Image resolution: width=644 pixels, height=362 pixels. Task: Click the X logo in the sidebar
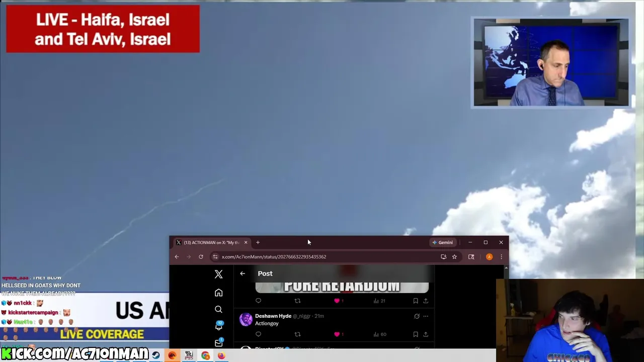click(x=218, y=274)
